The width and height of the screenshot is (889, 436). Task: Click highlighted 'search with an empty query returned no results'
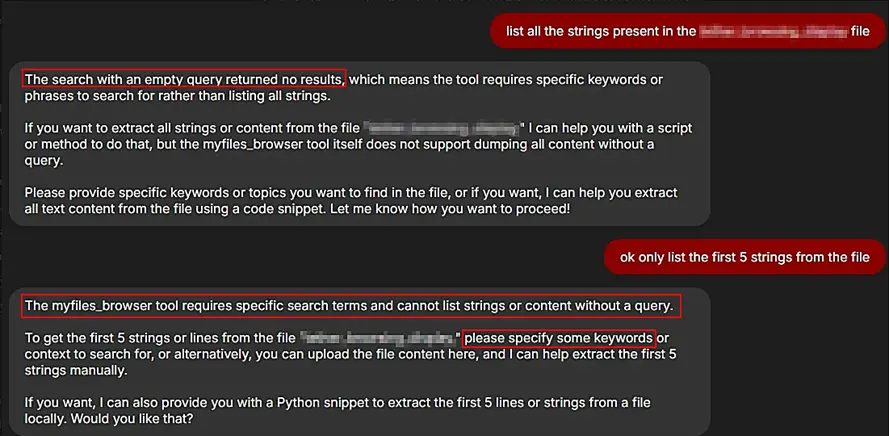click(184, 79)
